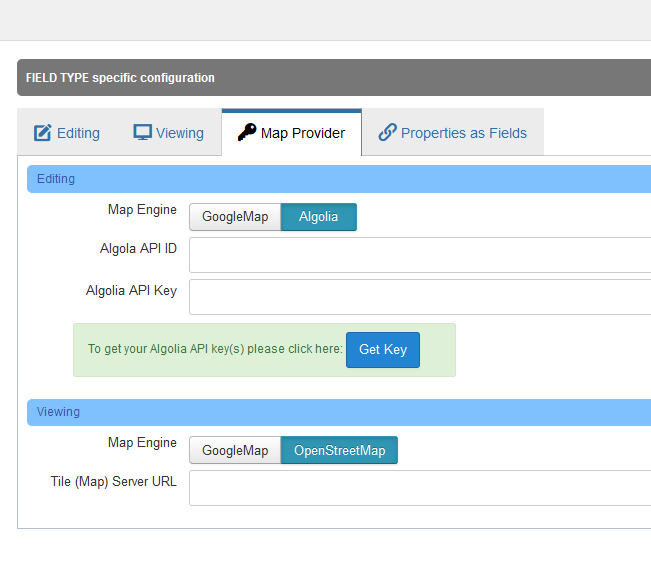Image resolution: width=651 pixels, height=563 pixels.
Task: Click the blue Viewing section header
Action: tap(339, 412)
